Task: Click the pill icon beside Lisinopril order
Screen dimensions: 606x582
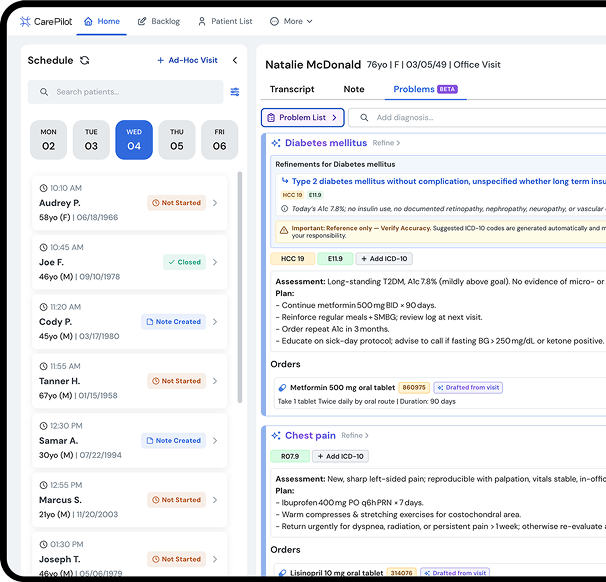Action: pyautogui.click(x=283, y=573)
